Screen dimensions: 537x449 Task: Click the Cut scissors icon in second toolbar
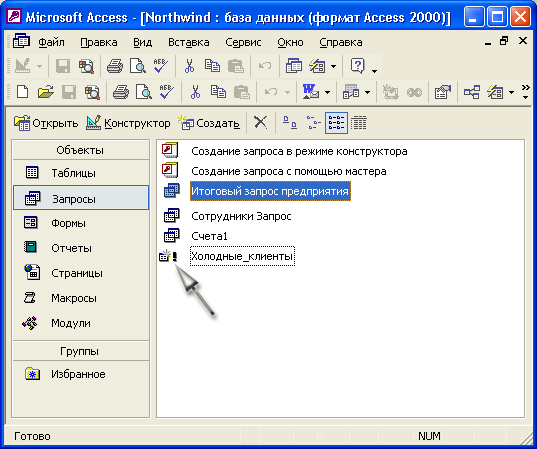point(195,92)
